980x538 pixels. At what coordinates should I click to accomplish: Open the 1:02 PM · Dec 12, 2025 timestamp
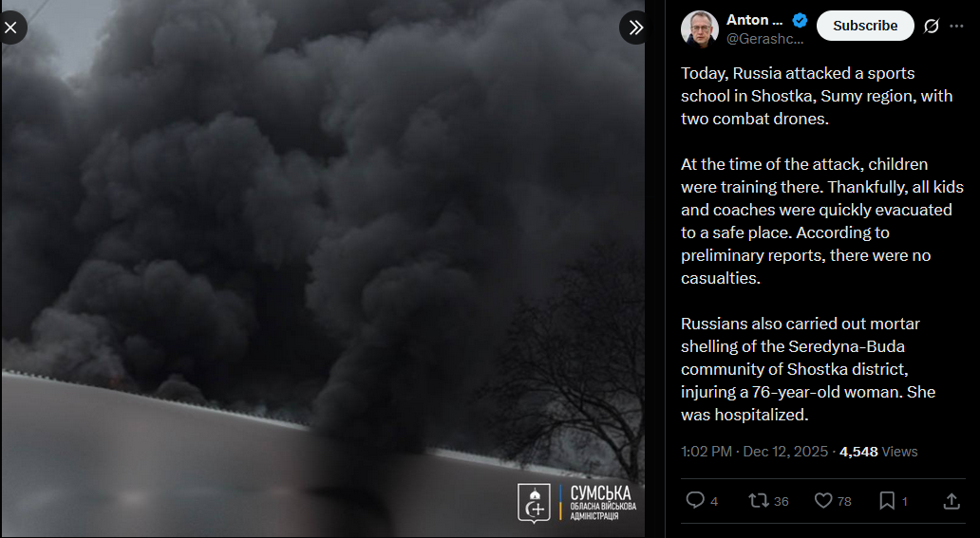coord(754,451)
